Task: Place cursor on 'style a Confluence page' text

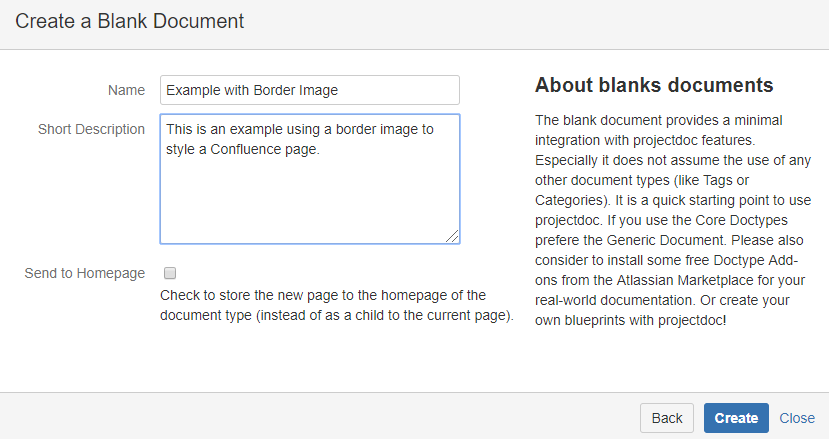Action: (245, 149)
